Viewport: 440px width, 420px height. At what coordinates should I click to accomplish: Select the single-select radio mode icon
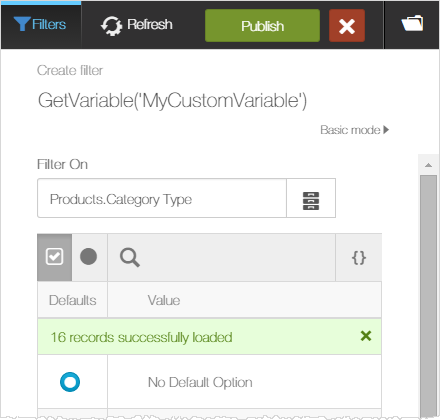pyautogui.click(x=89, y=256)
